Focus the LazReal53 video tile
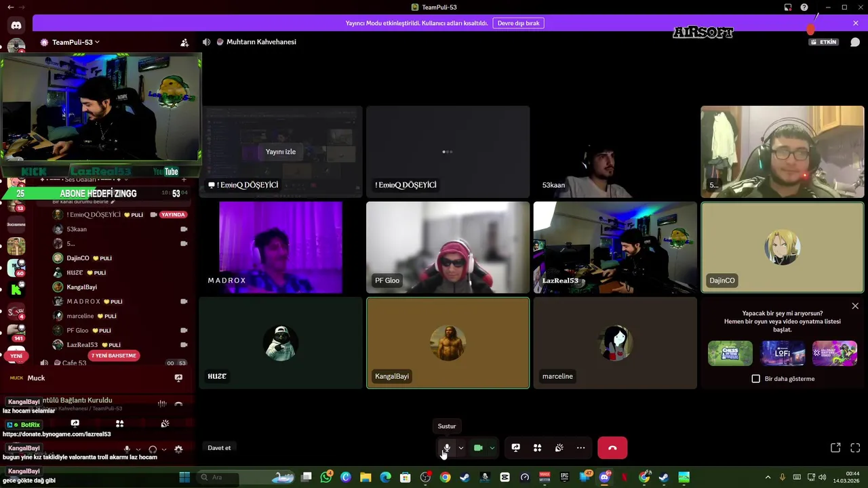868x488 pixels. (615, 247)
